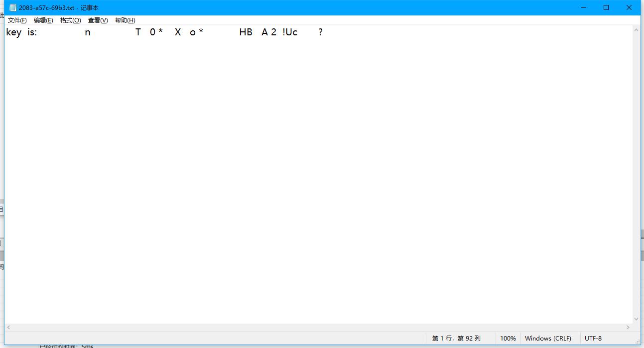Click the vertical scrollbar down arrow

point(636,319)
